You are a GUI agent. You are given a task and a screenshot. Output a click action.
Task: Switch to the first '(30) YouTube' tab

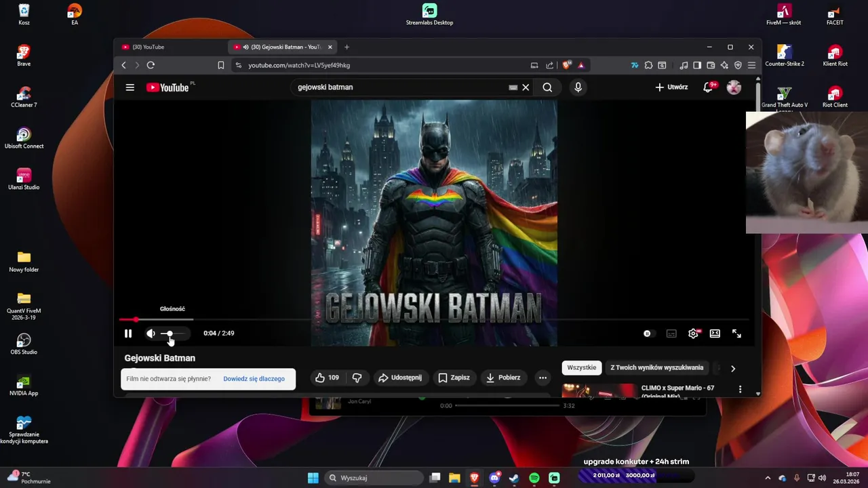point(171,47)
